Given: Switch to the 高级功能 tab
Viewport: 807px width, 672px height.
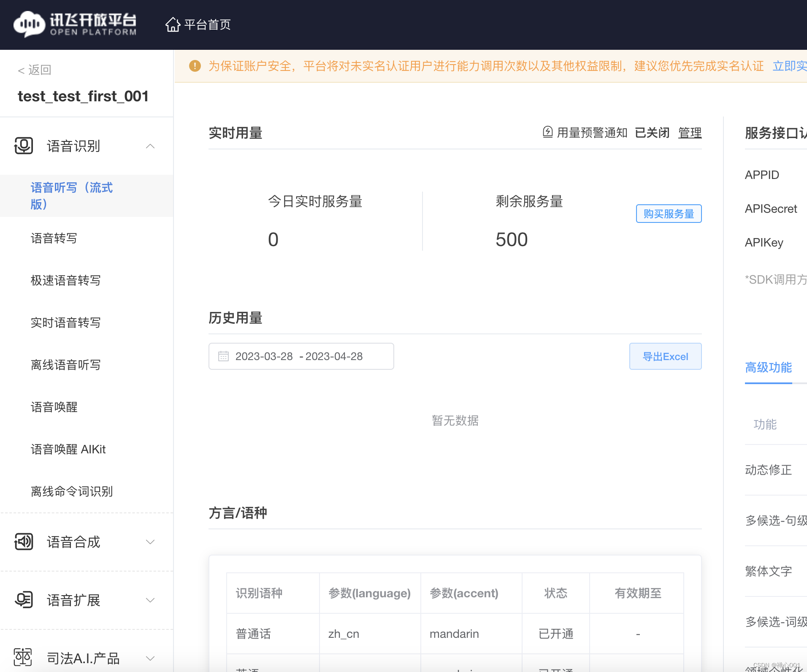Looking at the screenshot, I should [768, 368].
